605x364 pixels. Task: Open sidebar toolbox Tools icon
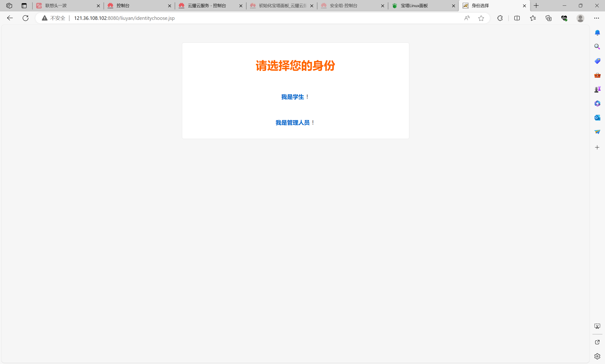[597, 75]
